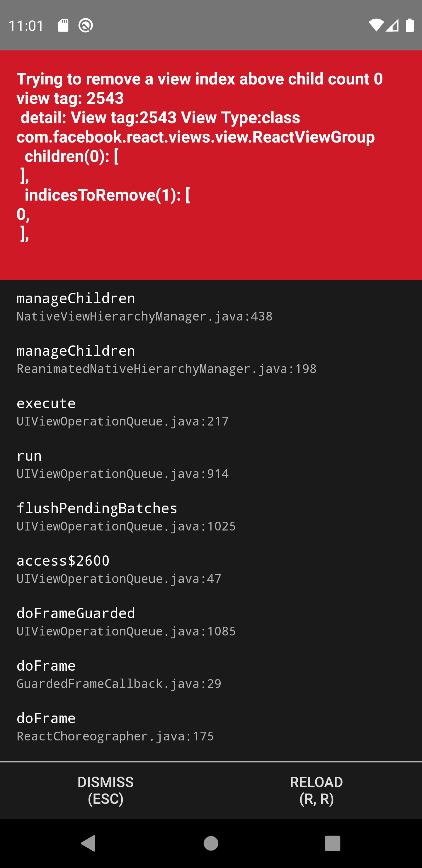
Task: Open doFrameGuarded stack frame
Action: tap(126, 622)
